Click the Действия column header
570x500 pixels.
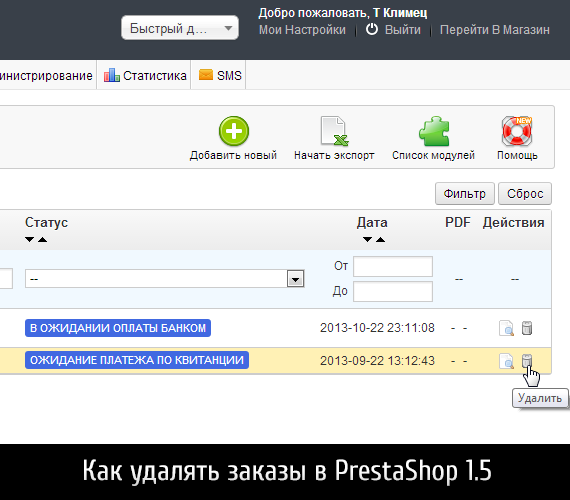pos(513,222)
